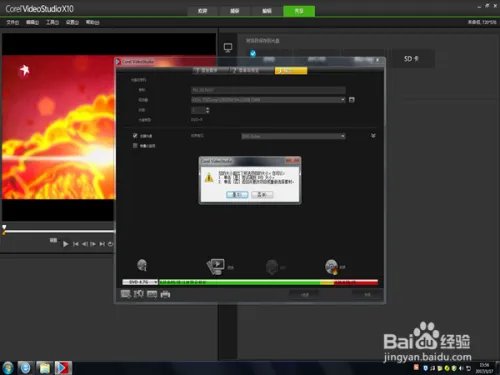Viewport: 500px width, 375px height.
Task: Click the burn disc icon with flame
Action: coord(332,267)
